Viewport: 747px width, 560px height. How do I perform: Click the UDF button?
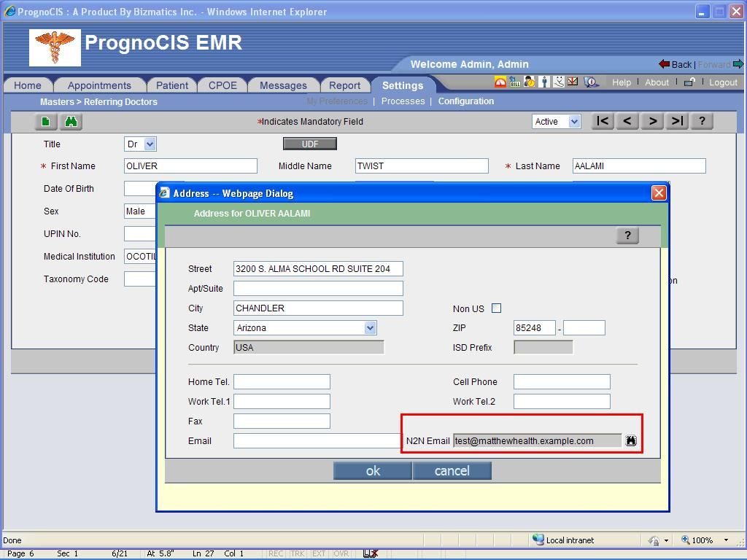310,144
